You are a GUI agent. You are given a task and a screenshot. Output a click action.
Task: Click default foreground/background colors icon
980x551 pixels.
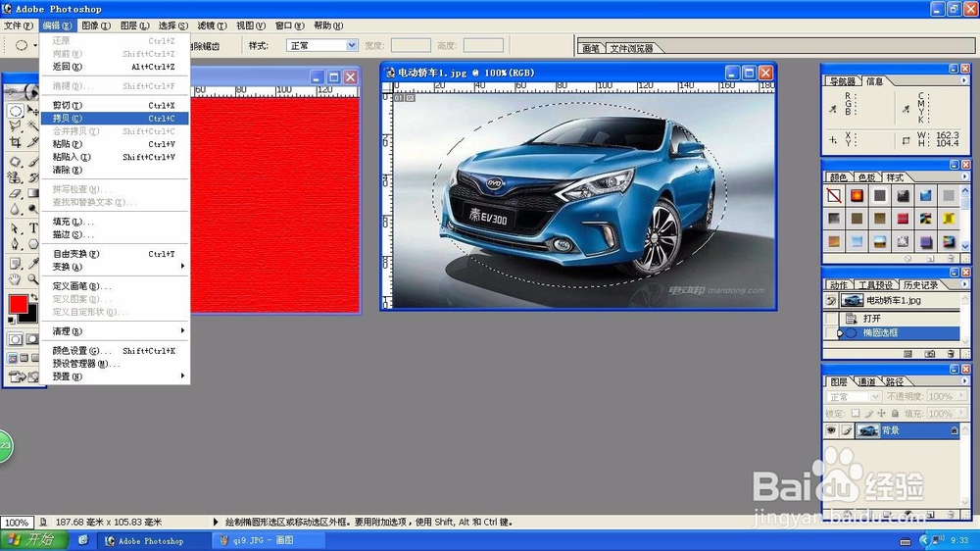(12, 321)
